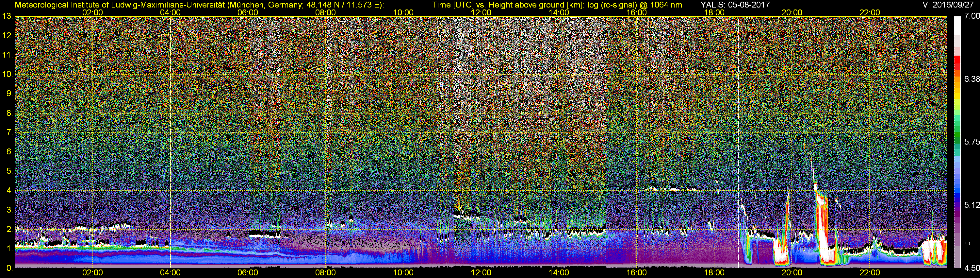
Task: Click the color scale value 5.12
Action: tap(972, 205)
